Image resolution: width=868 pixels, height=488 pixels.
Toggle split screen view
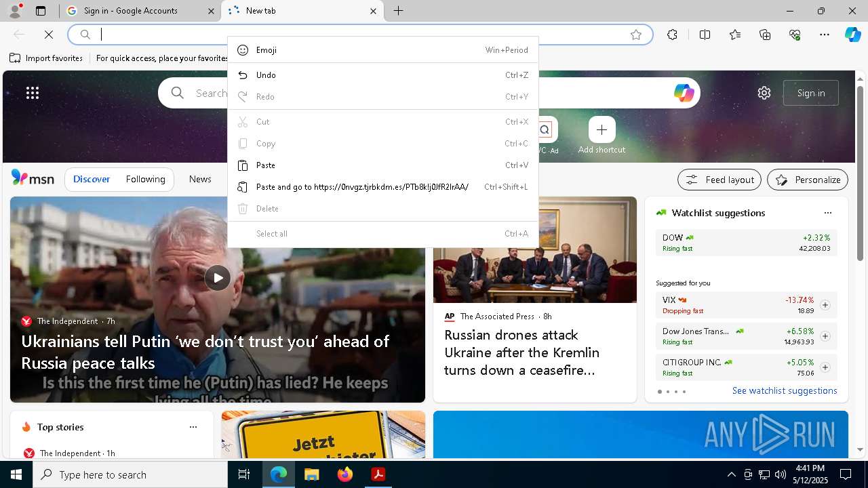[x=705, y=35]
